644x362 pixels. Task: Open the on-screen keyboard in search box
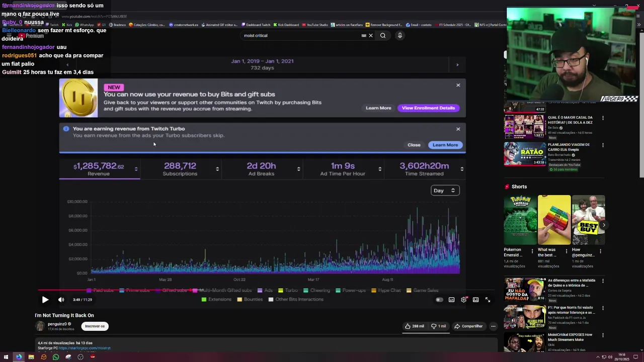(x=364, y=36)
